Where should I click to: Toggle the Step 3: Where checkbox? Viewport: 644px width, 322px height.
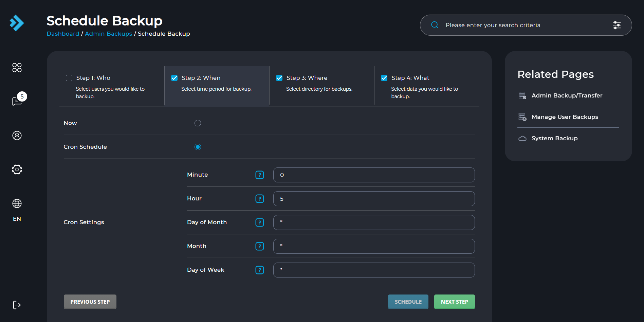click(x=279, y=78)
